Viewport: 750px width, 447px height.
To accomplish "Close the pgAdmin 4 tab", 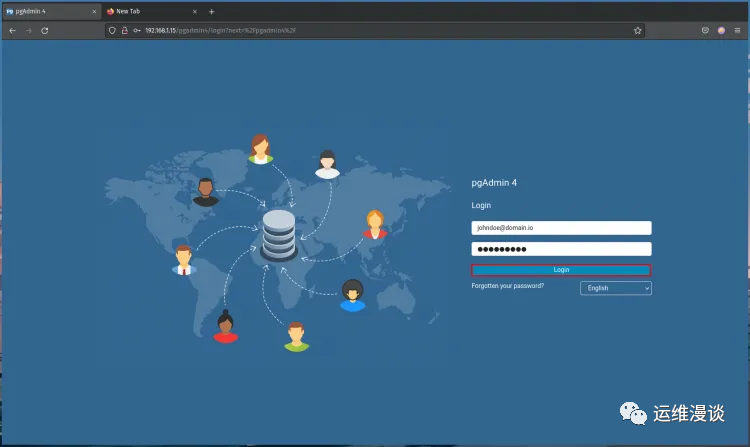I will (94, 11).
